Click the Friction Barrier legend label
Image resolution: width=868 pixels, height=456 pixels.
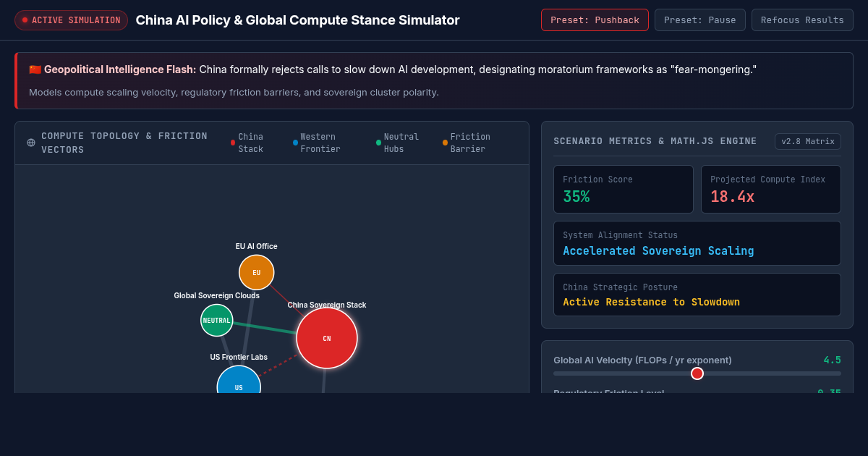click(x=470, y=143)
